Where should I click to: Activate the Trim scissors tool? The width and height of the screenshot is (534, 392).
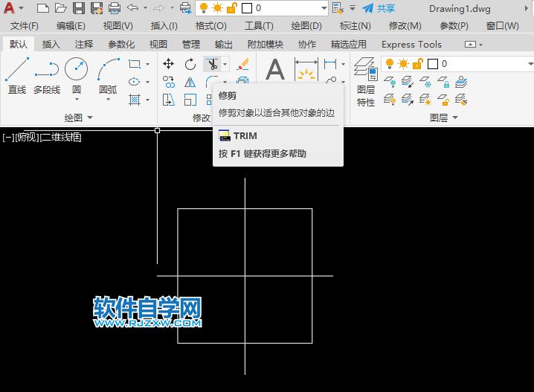click(212, 64)
